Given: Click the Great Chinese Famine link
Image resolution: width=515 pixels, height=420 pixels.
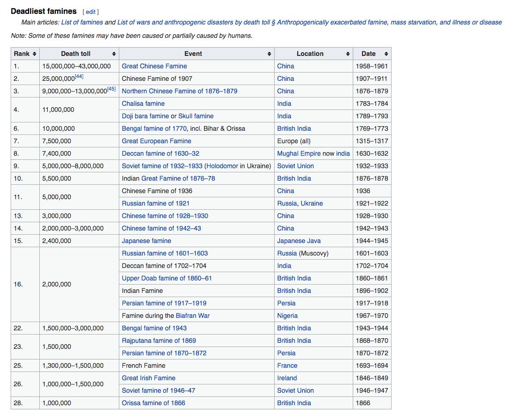Looking at the screenshot, I should (x=154, y=66).
